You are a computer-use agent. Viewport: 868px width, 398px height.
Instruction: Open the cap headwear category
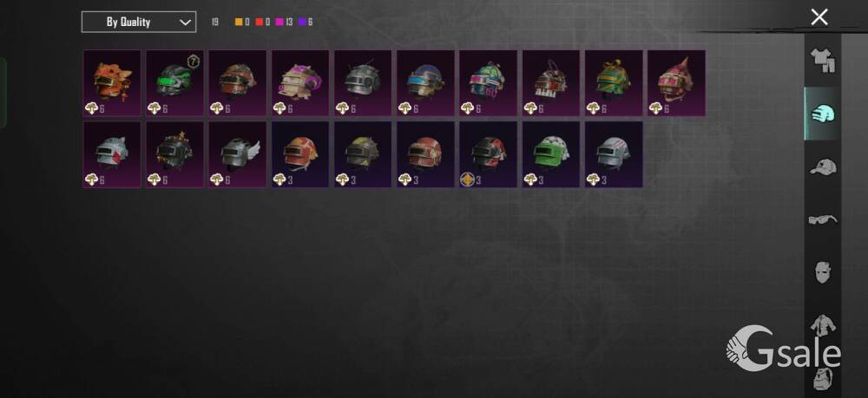point(823,166)
